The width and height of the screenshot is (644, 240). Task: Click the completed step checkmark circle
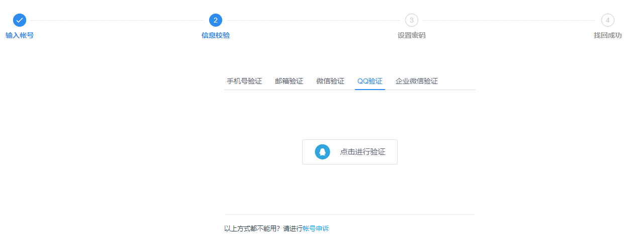(20, 20)
